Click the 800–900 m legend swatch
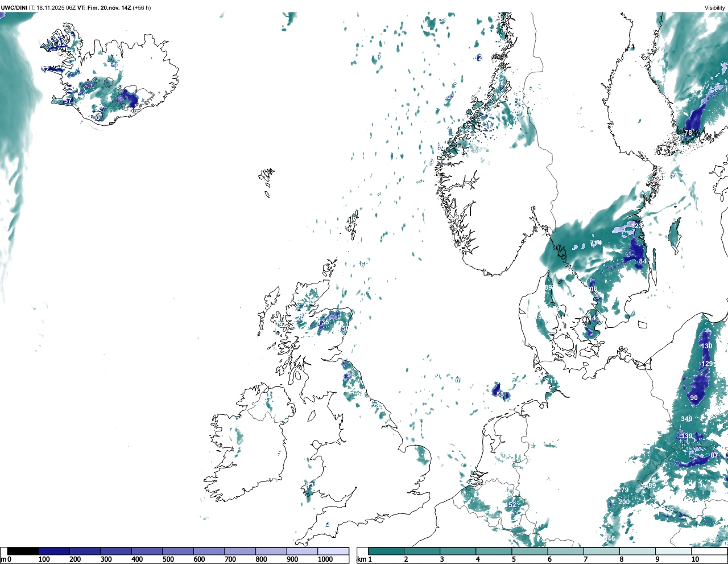 tap(271, 551)
